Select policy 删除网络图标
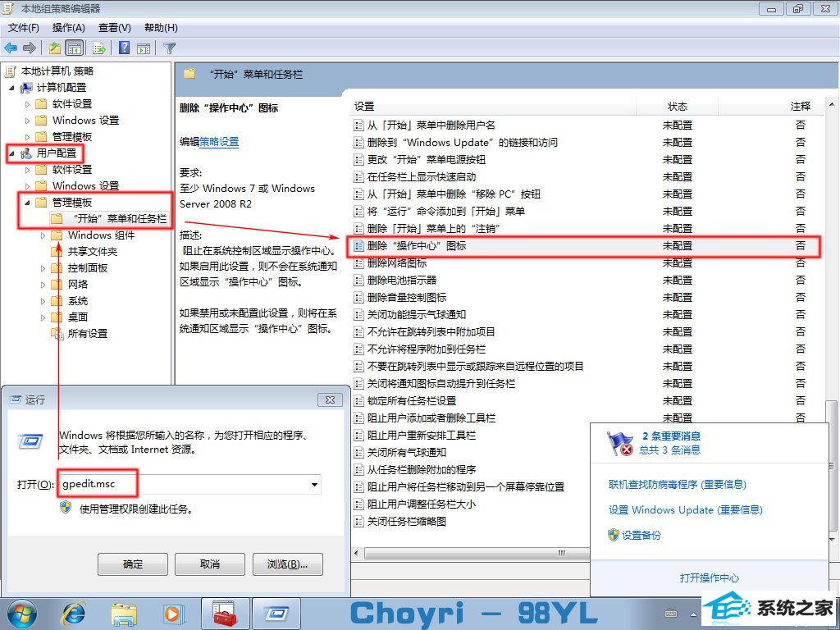 [397, 263]
